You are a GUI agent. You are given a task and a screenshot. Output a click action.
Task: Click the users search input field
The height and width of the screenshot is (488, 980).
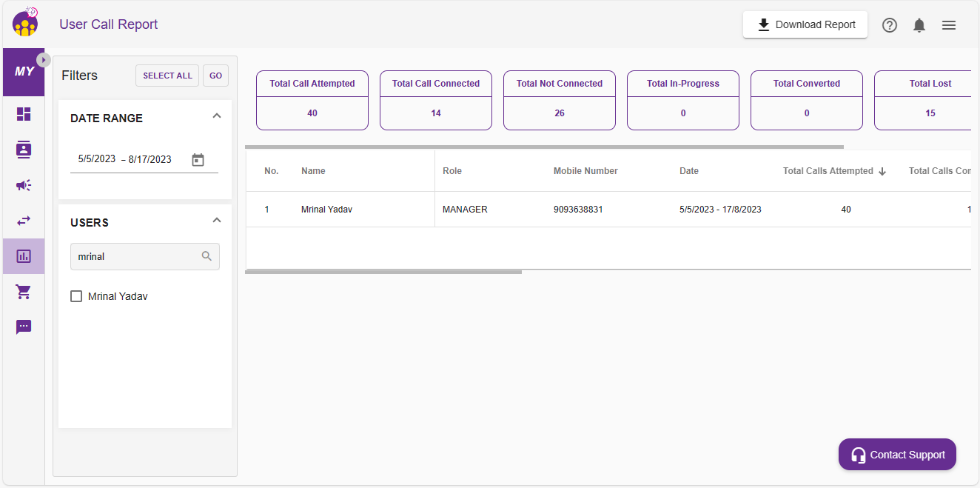(x=137, y=257)
